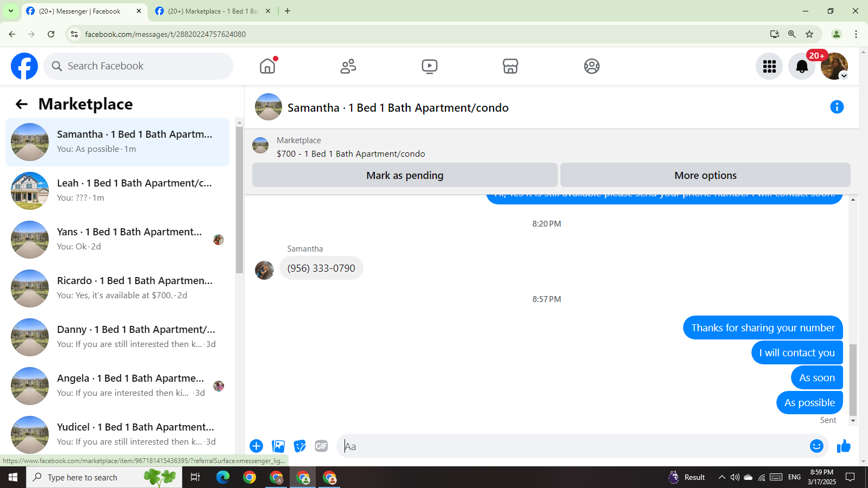This screenshot has height=488, width=868.
Task: Open Ricardo conversation in the list
Action: point(117,288)
